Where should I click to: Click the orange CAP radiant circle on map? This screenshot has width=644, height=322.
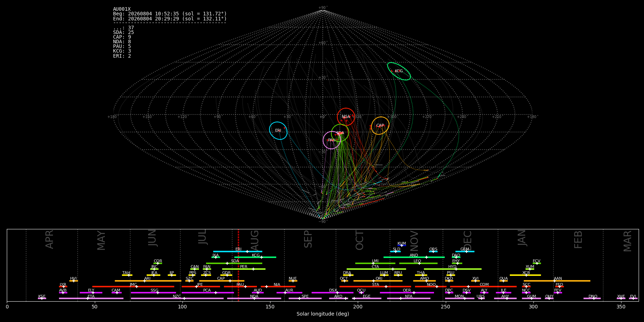point(380,126)
